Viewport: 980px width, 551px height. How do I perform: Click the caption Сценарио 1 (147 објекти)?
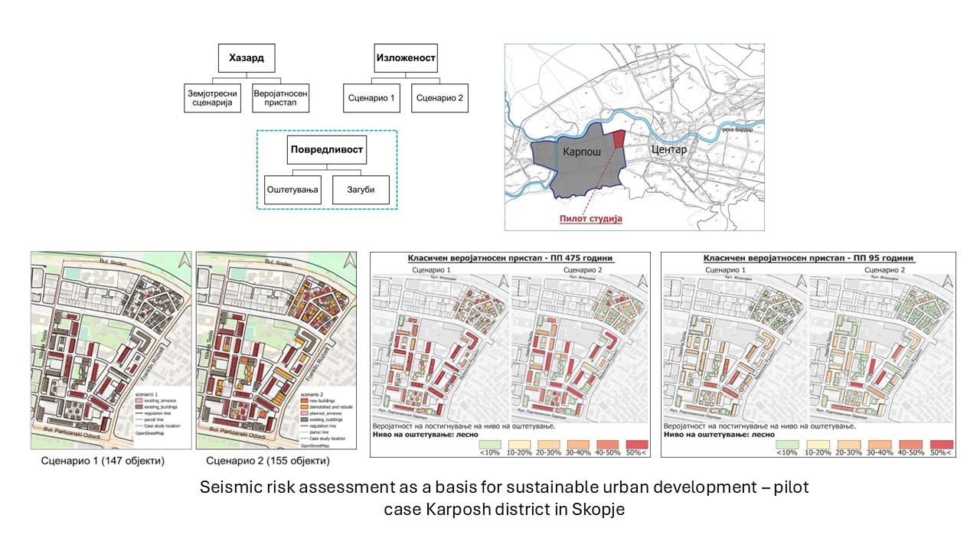[103, 461]
